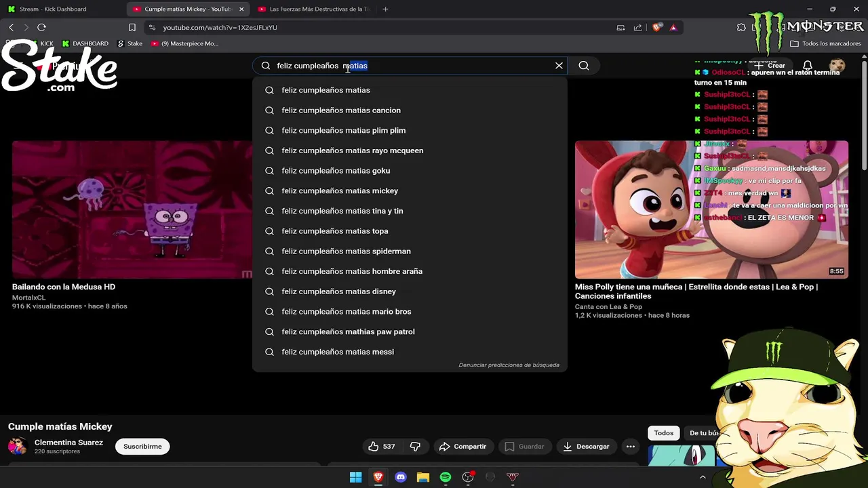This screenshot has height=488, width=868.
Task: Like the video with thumbs up
Action: (381, 447)
